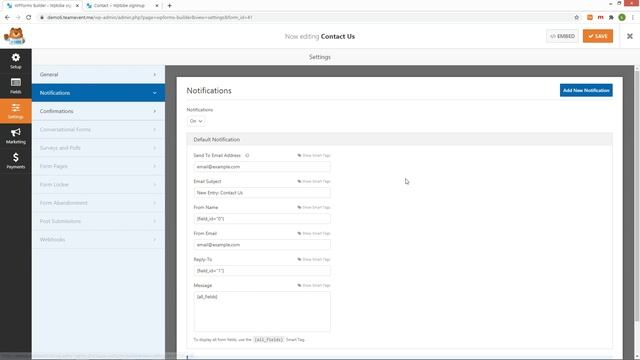The image size is (640, 360).
Task: Switch to WPForms Builder browser tab
Action: coord(42,6)
